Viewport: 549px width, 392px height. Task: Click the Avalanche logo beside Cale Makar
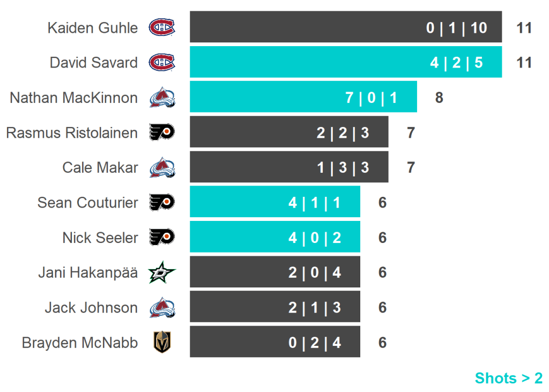(x=162, y=168)
